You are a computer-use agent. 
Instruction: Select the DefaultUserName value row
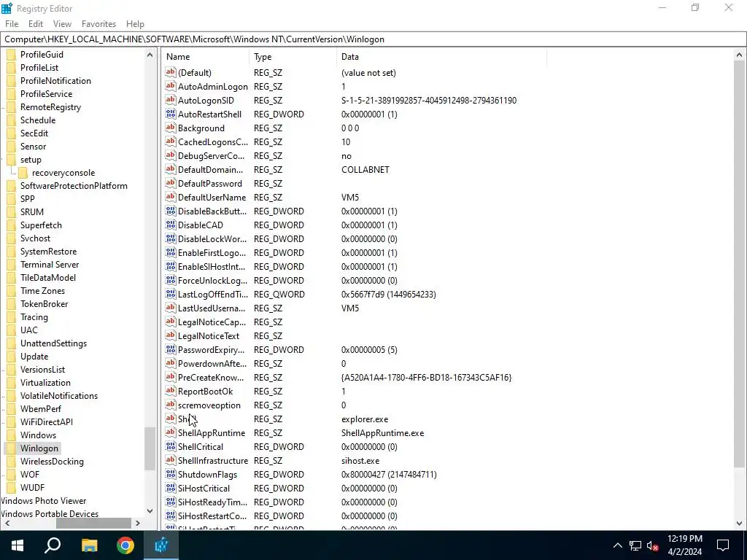click(x=355, y=197)
